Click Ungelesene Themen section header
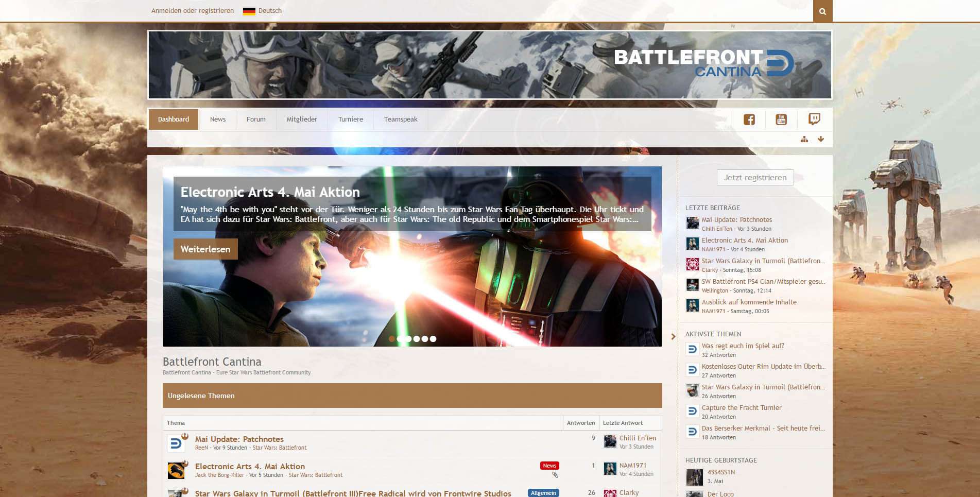Image resolution: width=980 pixels, height=497 pixels. coord(412,396)
